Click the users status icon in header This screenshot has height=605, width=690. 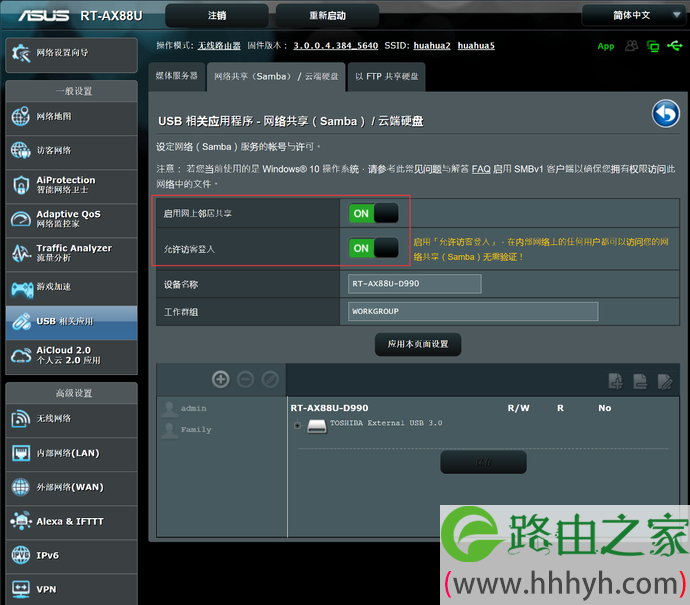pos(631,46)
